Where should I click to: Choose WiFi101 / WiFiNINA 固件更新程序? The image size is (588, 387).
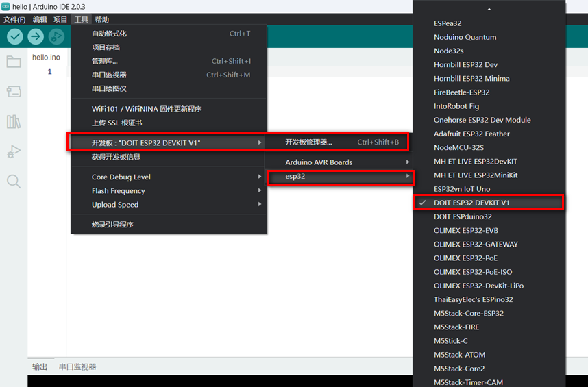pyautogui.click(x=169, y=109)
